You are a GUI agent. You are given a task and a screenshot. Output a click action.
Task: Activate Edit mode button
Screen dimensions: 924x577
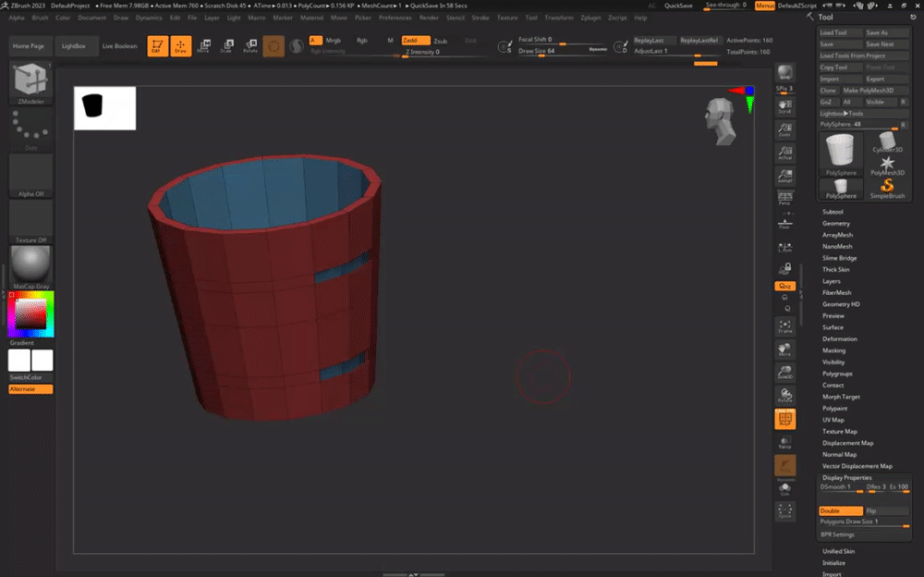click(158, 46)
